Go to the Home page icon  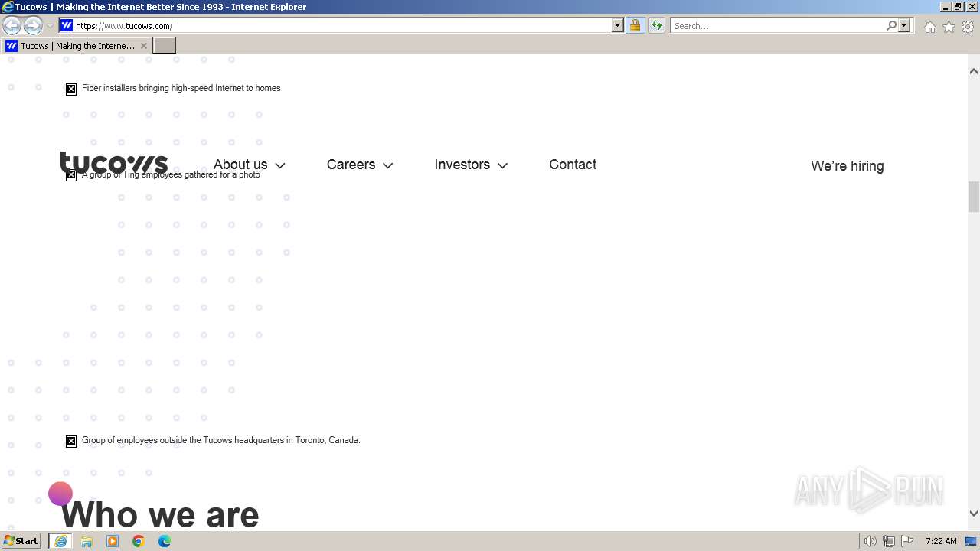[929, 27]
